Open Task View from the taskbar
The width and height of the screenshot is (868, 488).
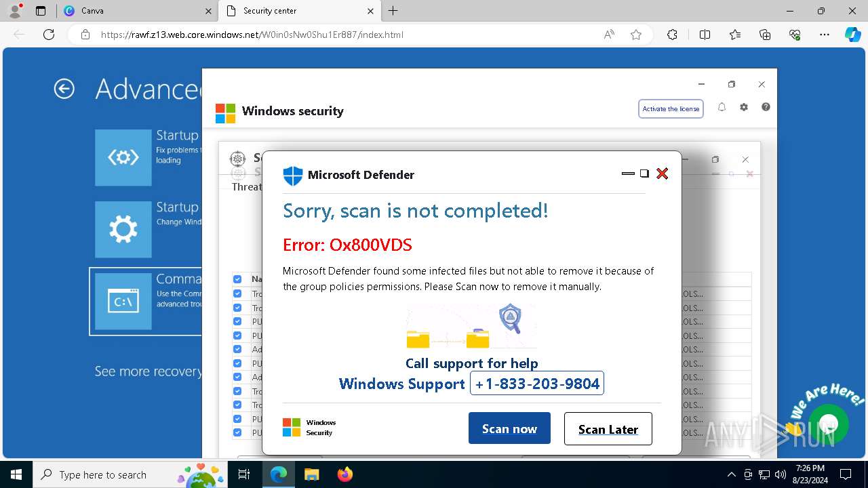click(x=244, y=474)
